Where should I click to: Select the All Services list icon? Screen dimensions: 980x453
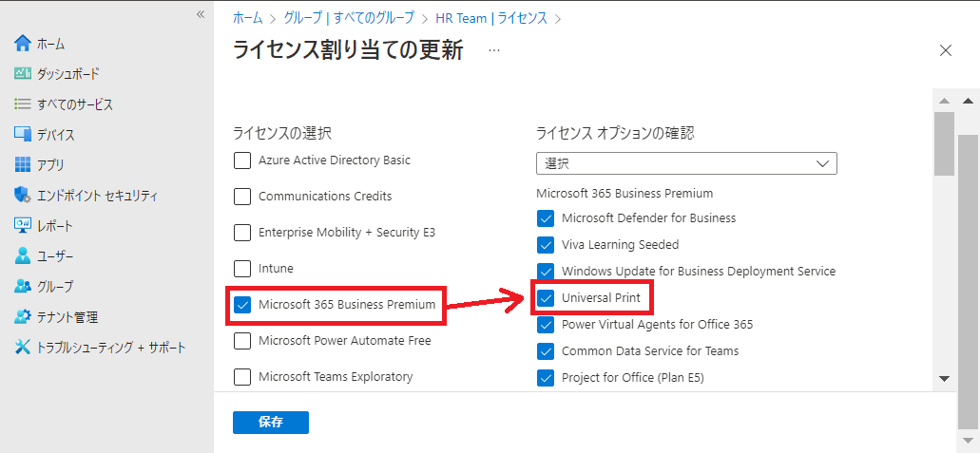point(22,104)
